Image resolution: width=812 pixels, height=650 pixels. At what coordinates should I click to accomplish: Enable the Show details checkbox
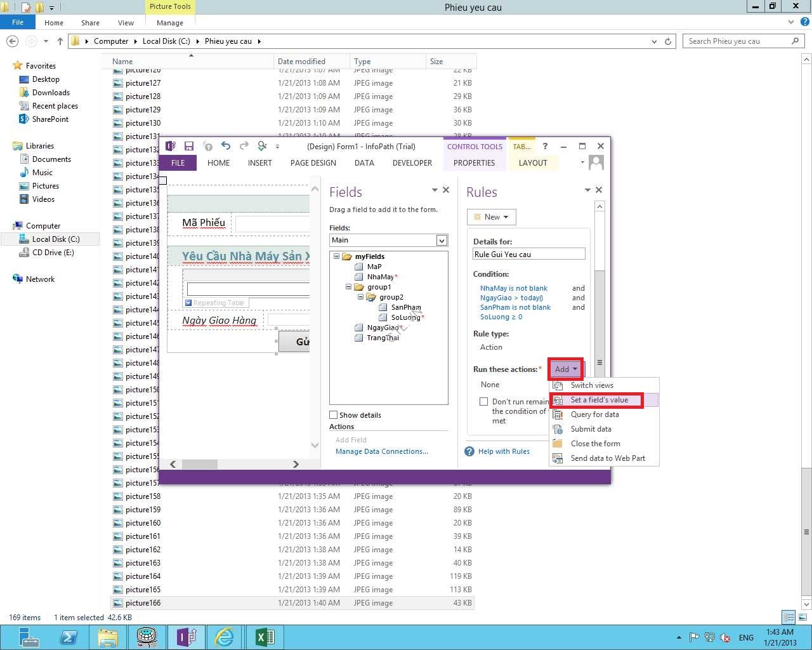click(x=334, y=415)
